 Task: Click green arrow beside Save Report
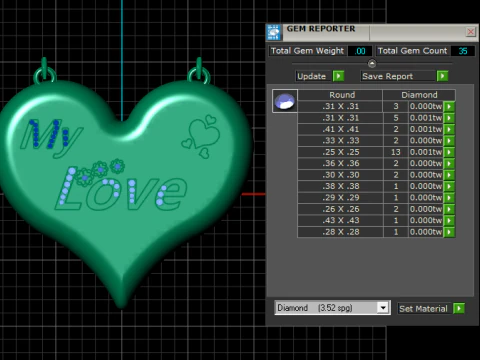click(x=442, y=76)
